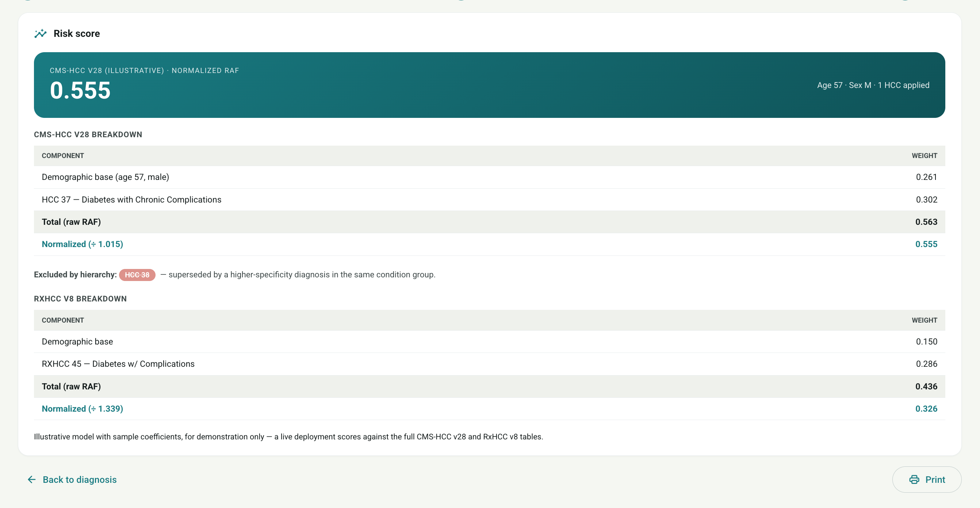Click the printer icon in Print button
Image resolution: width=980 pixels, height=508 pixels.
pyautogui.click(x=914, y=480)
